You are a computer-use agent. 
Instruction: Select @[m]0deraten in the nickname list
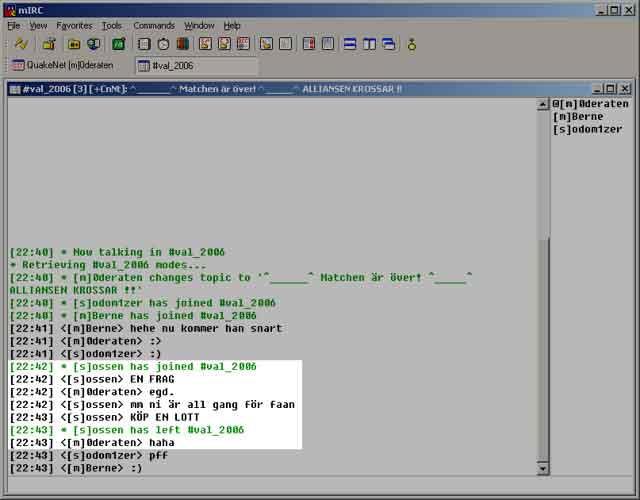click(x=590, y=104)
